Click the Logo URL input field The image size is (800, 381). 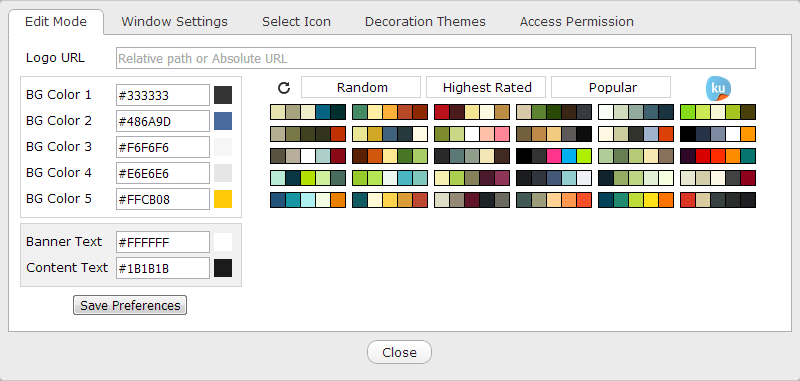point(436,58)
